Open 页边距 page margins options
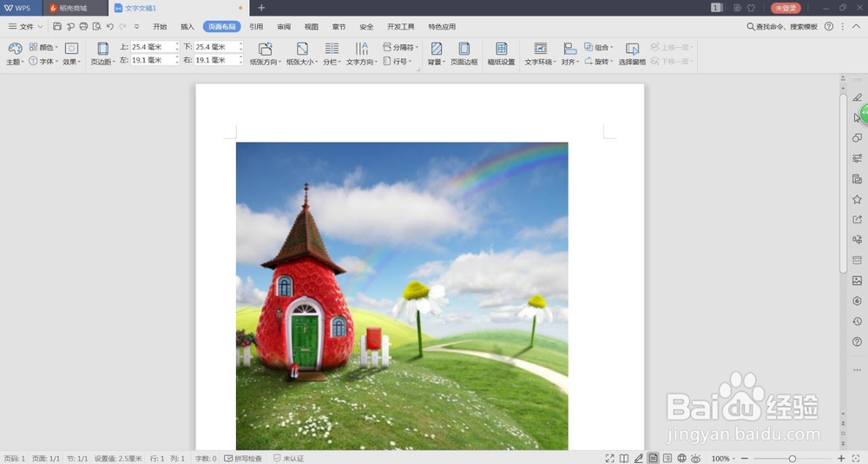The height and width of the screenshot is (464, 868). [103, 55]
